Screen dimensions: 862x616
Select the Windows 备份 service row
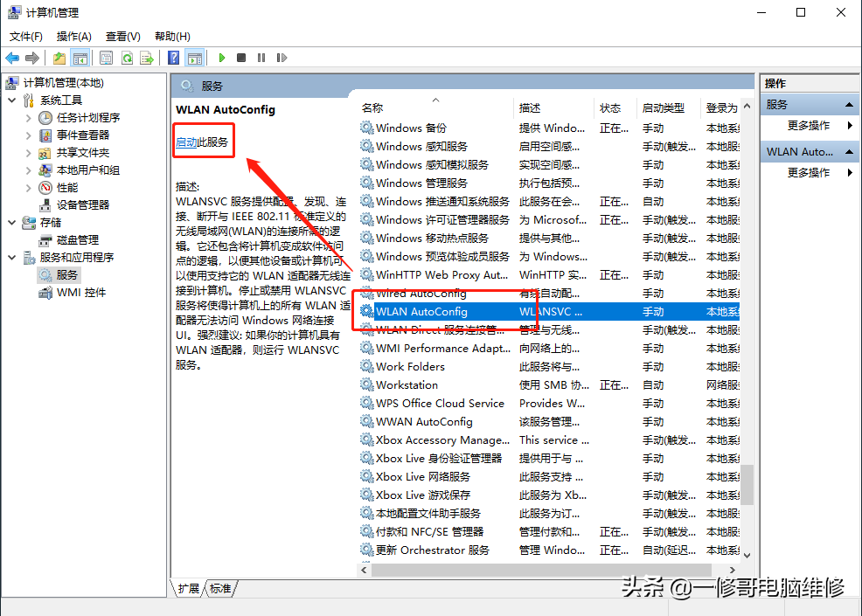pyautogui.click(x=549, y=128)
